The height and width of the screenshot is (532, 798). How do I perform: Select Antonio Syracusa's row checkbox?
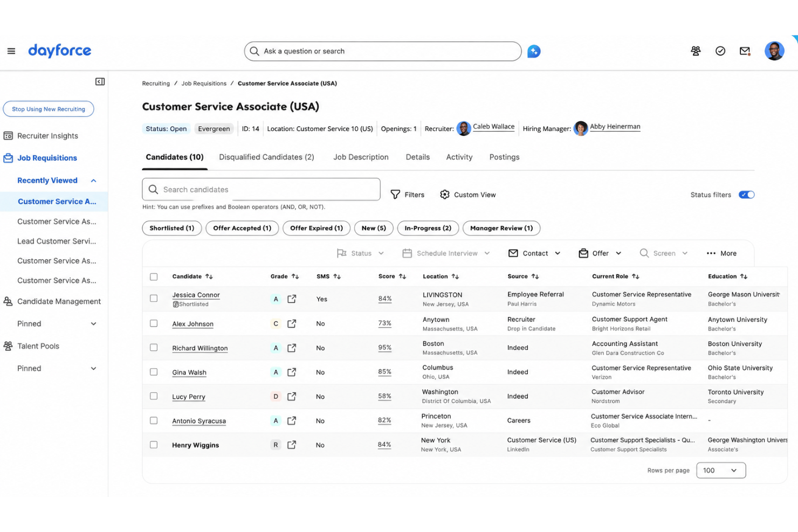pyautogui.click(x=154, y=420)
